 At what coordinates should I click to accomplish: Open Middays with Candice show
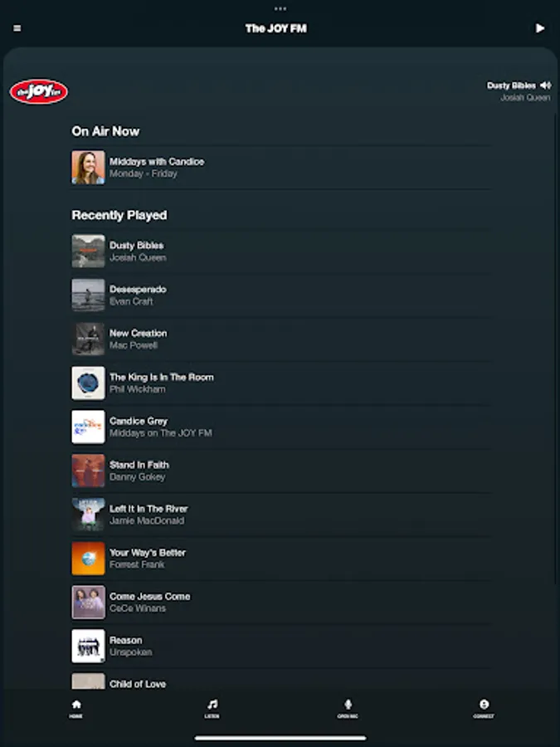pyautogui.click(x=281, y=168)
